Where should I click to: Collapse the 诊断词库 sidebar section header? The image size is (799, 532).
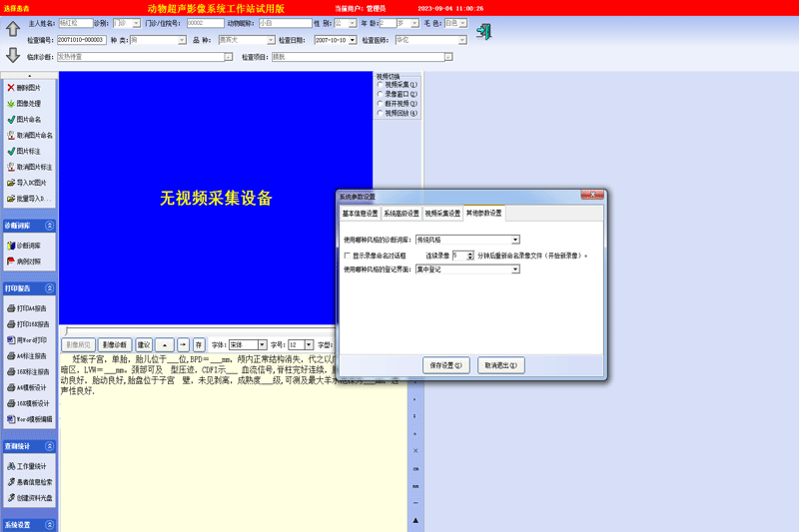pyautogui.click(x=49, y=225)
